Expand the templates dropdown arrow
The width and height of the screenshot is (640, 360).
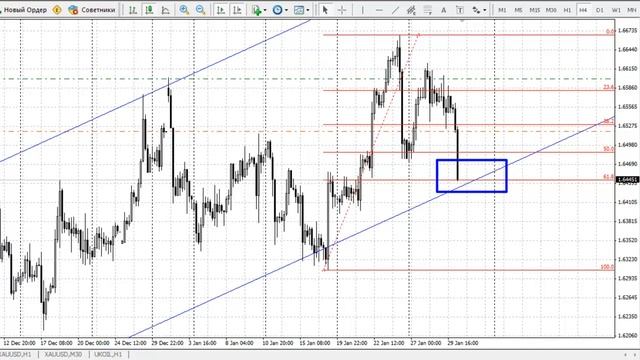tap(308, 10)
